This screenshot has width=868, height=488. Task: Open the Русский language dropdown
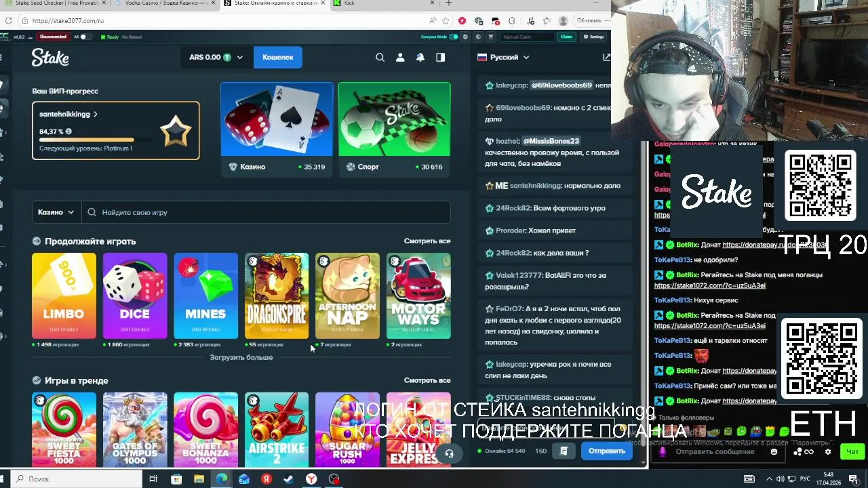pos(502,58)
